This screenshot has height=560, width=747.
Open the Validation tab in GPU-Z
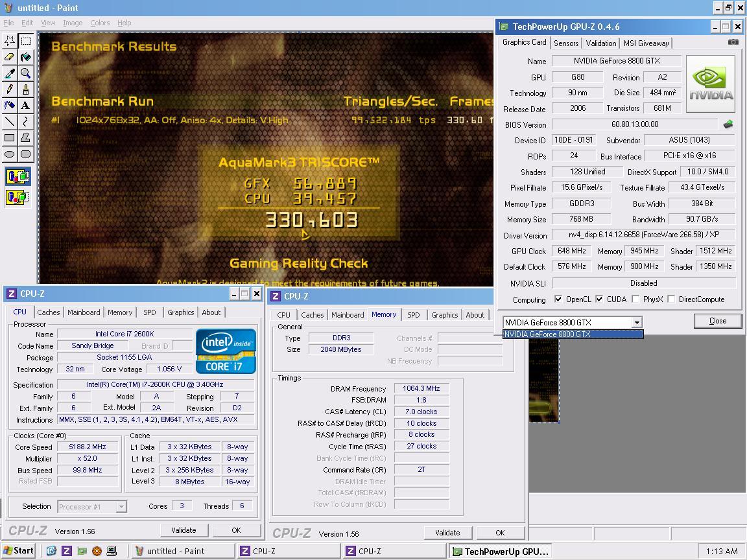click(x=600, y=43)
